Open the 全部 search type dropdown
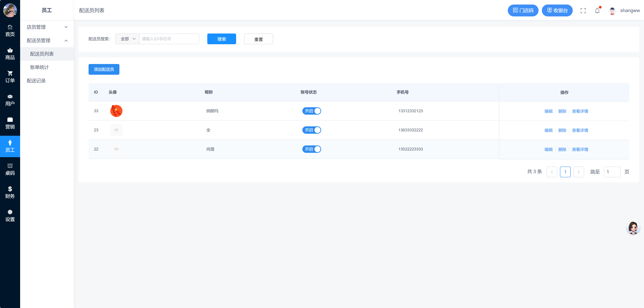Image resolution: width=644 pixels, height=308 pixels. point(127,39)
